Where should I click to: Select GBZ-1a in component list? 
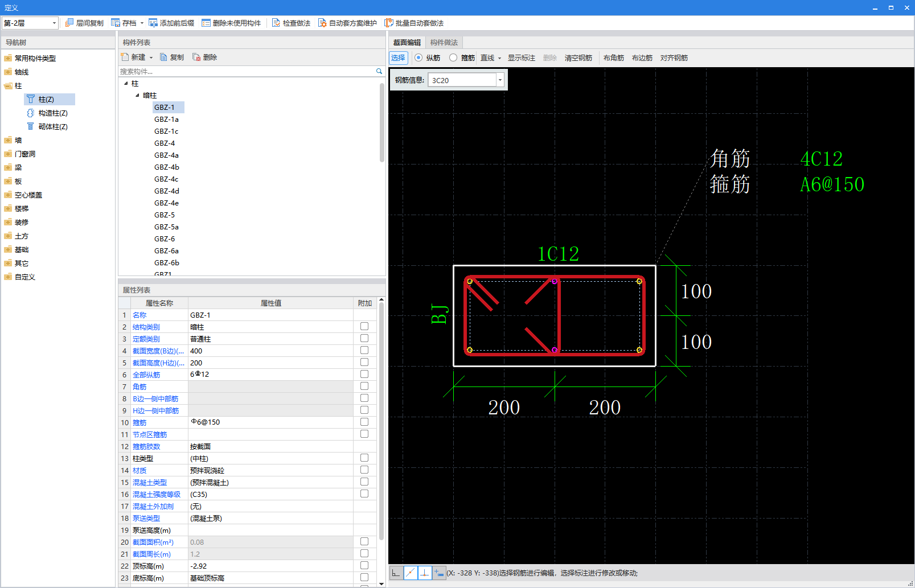(166, 120)
